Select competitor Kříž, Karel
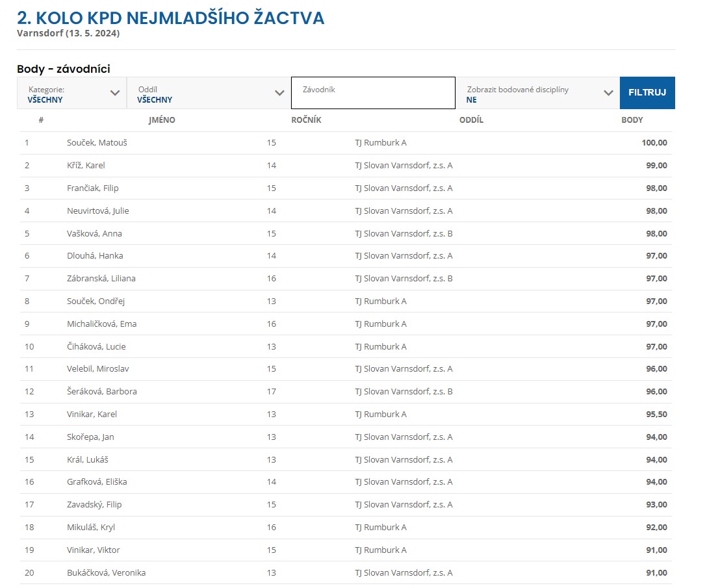The width and height of the screenshot is (707, 588). (86, 166)
